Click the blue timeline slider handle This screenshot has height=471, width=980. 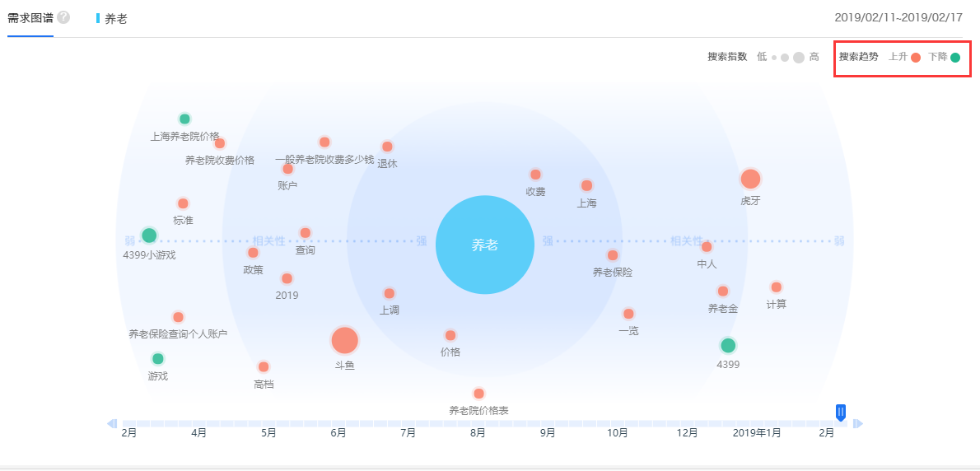pos(841,412)
